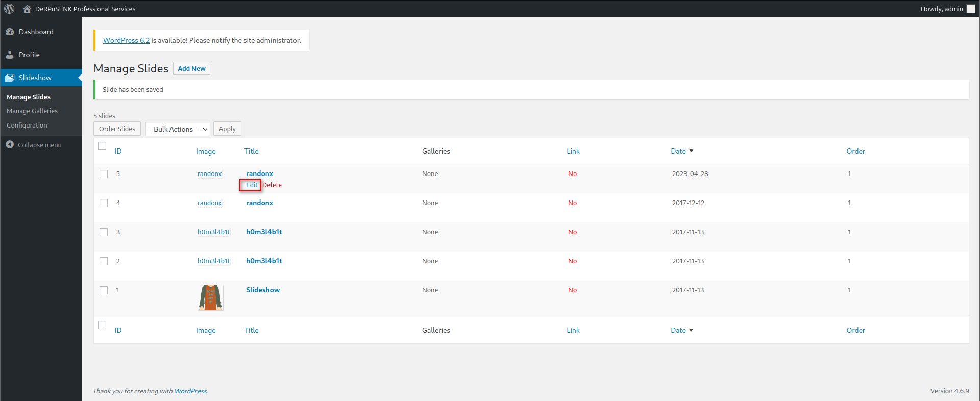
Task: Visit site via home icon
Action: [x=27, y=9]
